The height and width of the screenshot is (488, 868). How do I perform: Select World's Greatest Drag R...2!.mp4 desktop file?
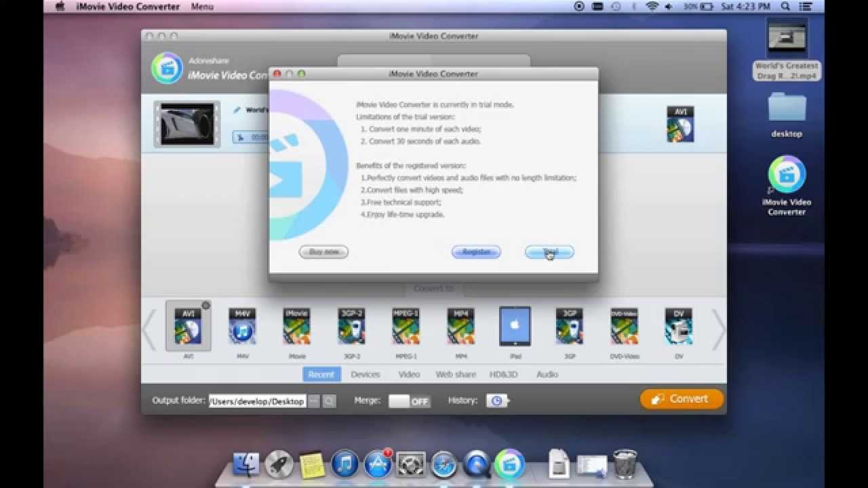click(787, 50)
